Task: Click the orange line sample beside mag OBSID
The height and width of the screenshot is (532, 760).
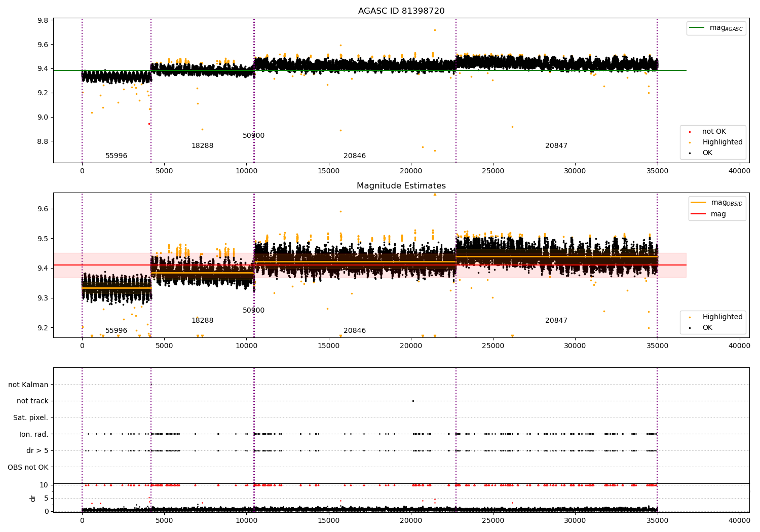Action: click(x=699, y=203)
